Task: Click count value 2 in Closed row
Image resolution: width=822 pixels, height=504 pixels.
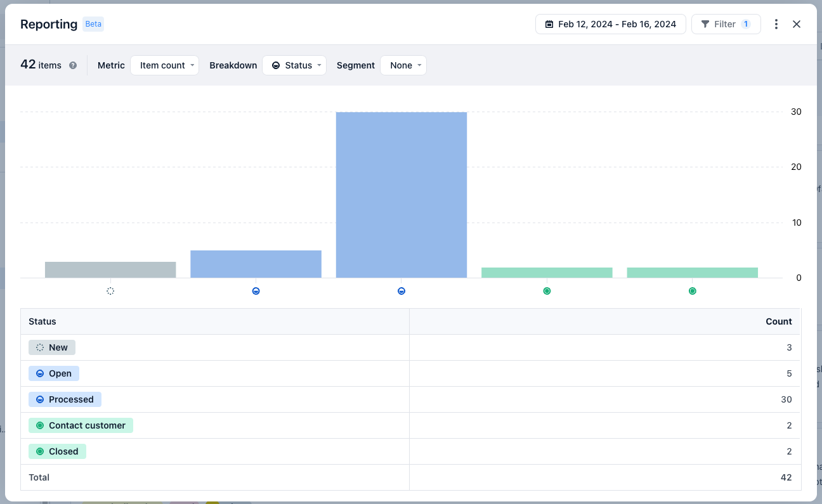Action: point(789,451)
